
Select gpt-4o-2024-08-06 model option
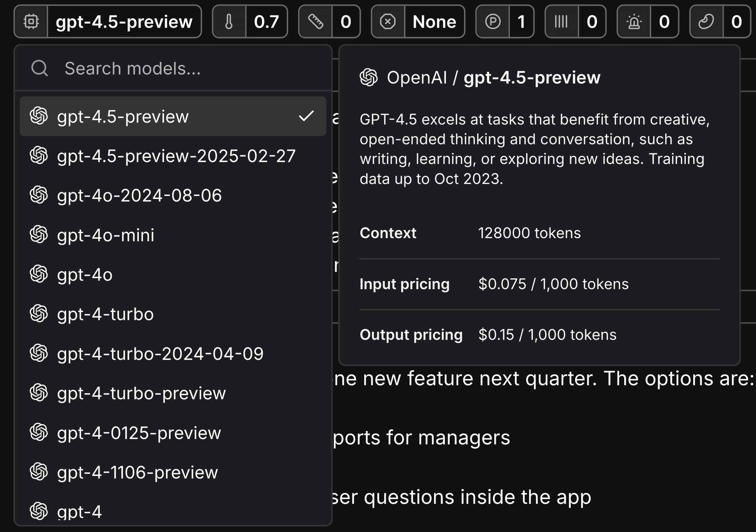[139, 195]
